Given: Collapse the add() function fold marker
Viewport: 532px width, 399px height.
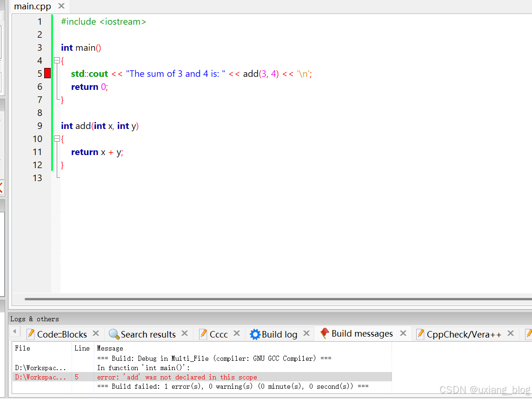Looking at the screenshot, I should [x=57, y=139].
